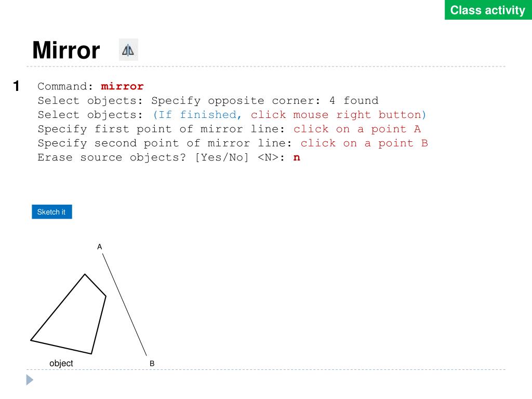This screenshot has width=532, height=399.
Task: Click the bottom-left vertex of the polygon
Action: click(x=31, y=340)
